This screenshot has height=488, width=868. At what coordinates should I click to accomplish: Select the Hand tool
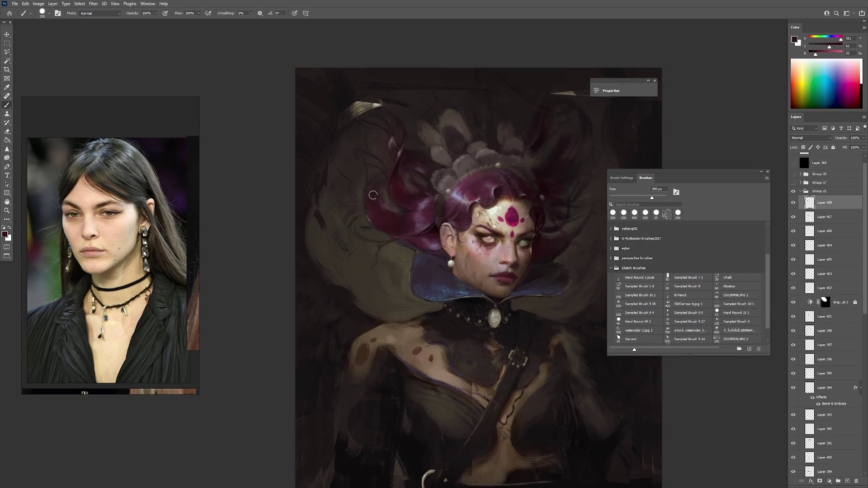7,202
